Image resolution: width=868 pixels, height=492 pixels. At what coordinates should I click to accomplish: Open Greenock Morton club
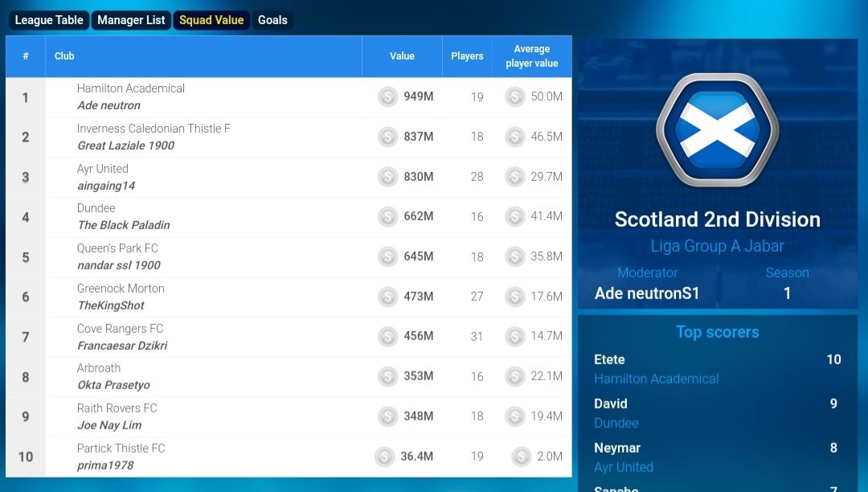tap(121, 289)
